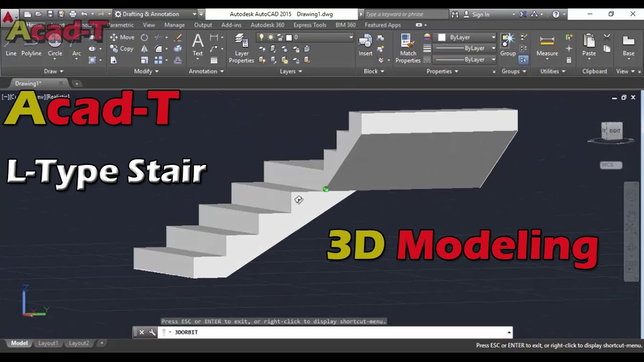Image resolution: width=644 pixels, height=362 pixels.
Task: Expand the Annotation panel
Action: (206, 71)
